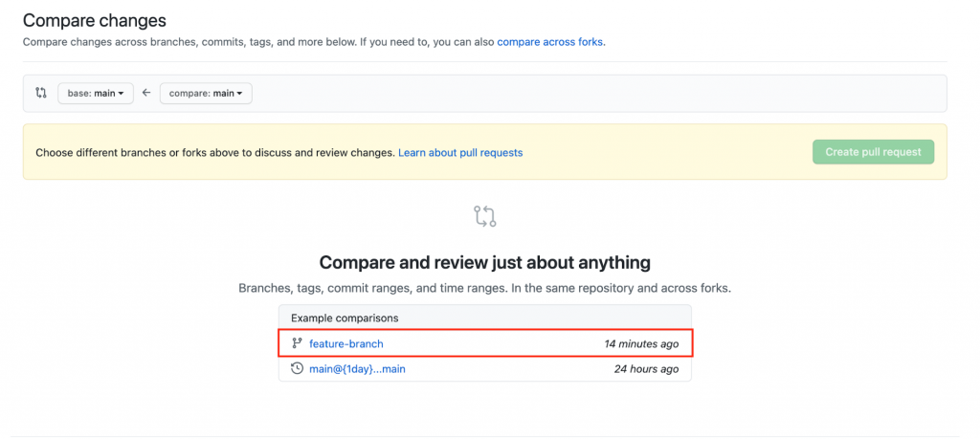Click the "Compare changes" page title
This screenshot has height=439, width=980.
click(x=94, y=20)
